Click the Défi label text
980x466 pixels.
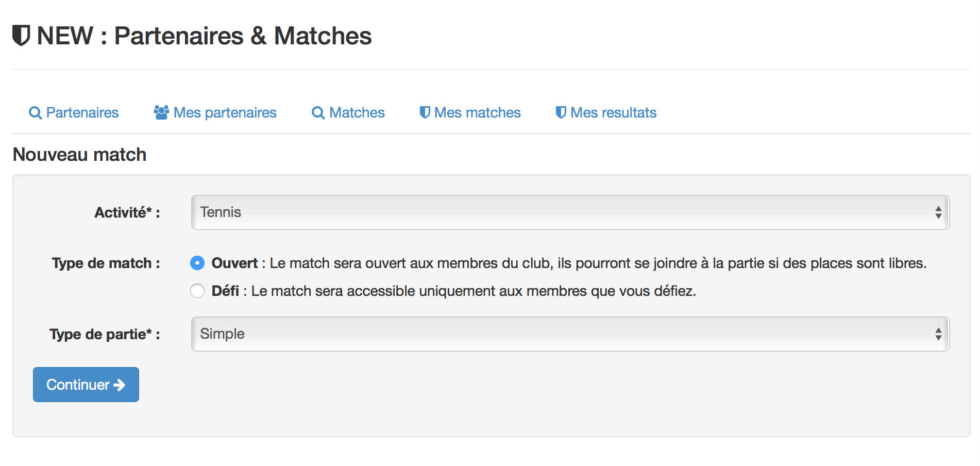(x=225, y=291)
